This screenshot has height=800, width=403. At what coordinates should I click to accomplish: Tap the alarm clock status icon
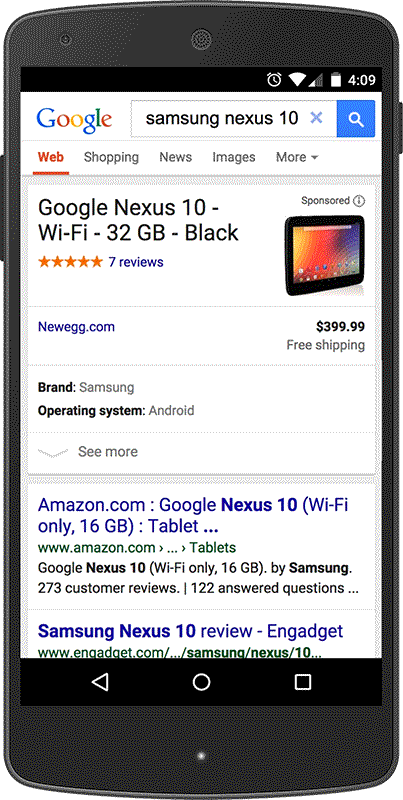[274, 80]
